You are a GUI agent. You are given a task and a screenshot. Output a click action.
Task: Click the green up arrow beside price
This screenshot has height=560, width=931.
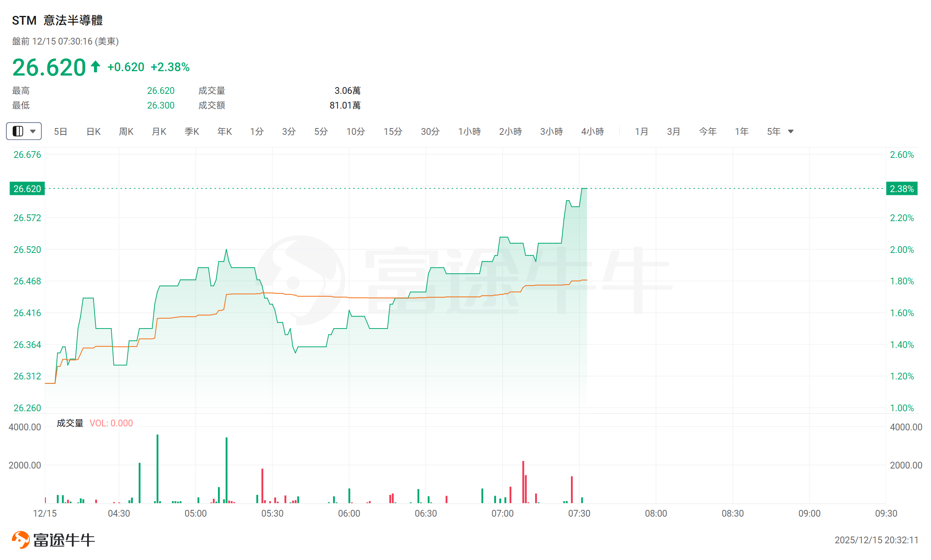(x=95, y=66)
